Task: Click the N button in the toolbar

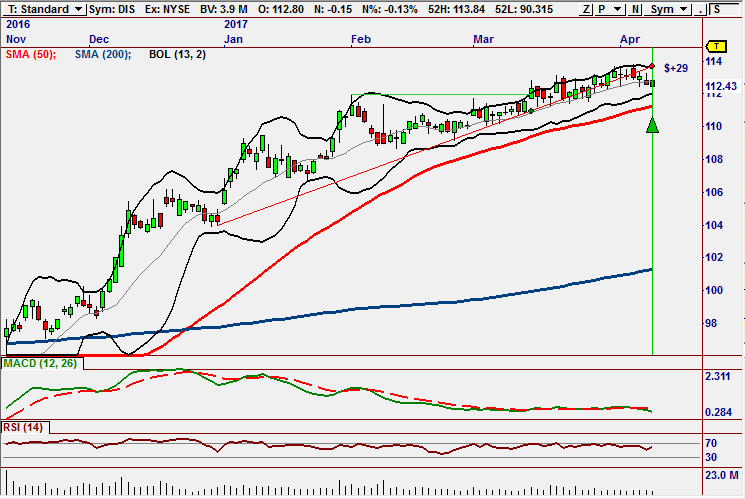Action: [635, 9]
